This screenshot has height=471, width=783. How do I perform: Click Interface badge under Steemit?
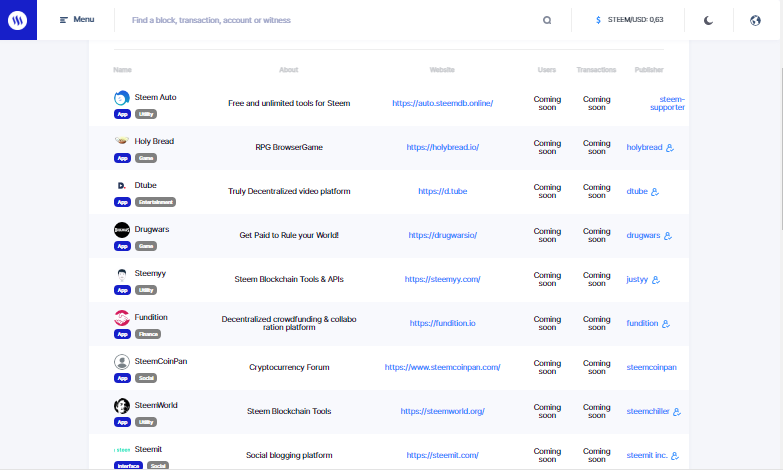tap(128, 466)
